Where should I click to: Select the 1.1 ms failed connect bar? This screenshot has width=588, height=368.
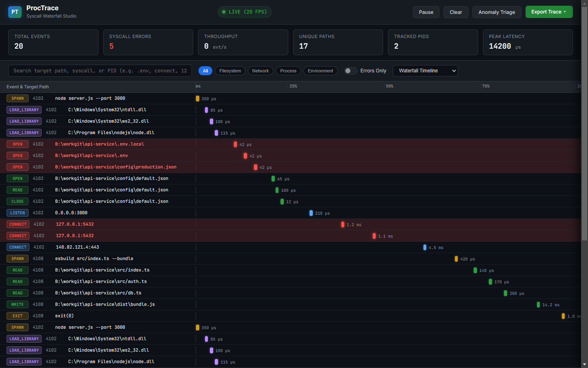point(374,236)
